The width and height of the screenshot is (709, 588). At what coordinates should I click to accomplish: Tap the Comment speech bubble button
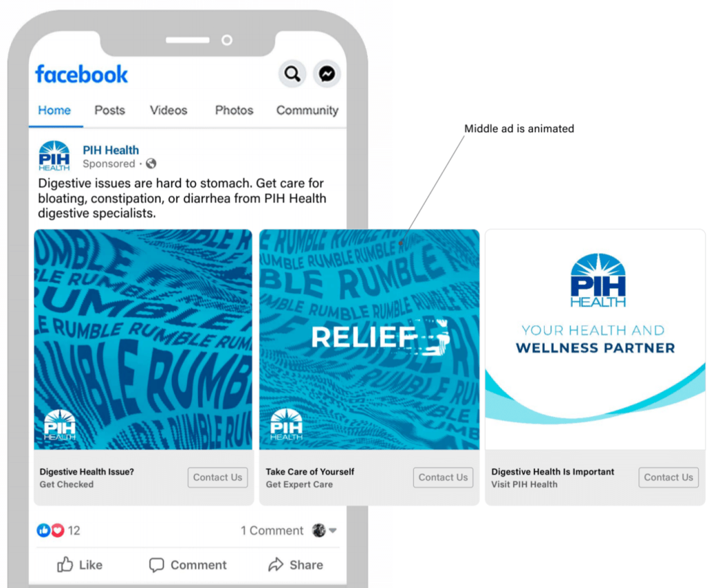point(188,565)
